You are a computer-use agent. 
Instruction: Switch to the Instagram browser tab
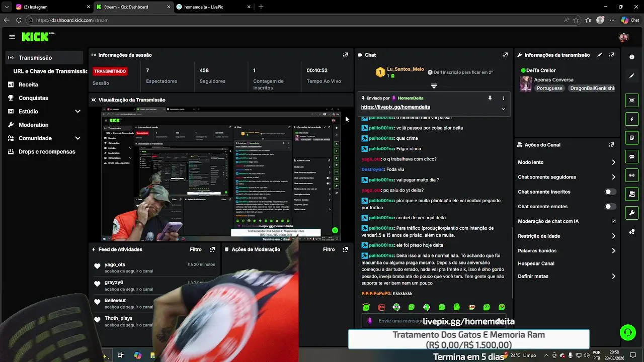click(x=52, y=7)
